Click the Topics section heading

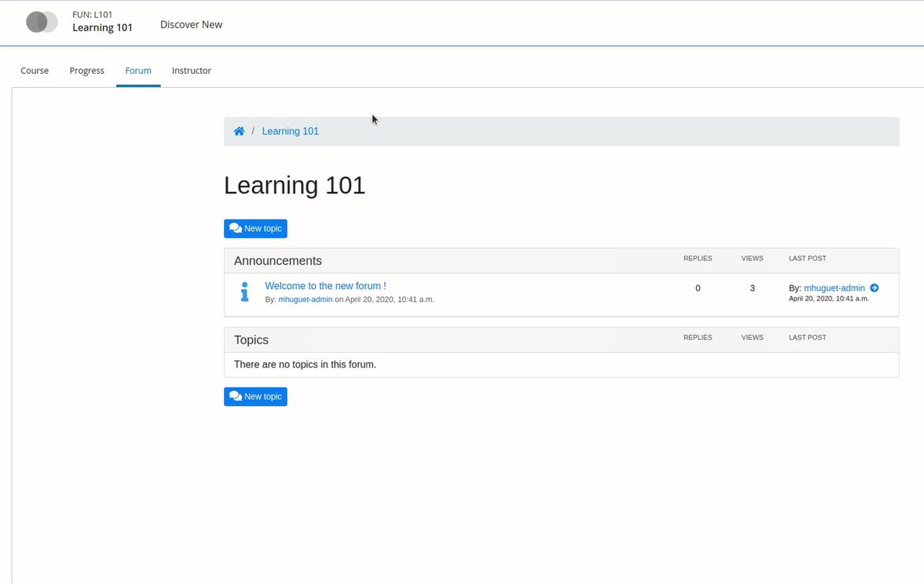[251, 340]
